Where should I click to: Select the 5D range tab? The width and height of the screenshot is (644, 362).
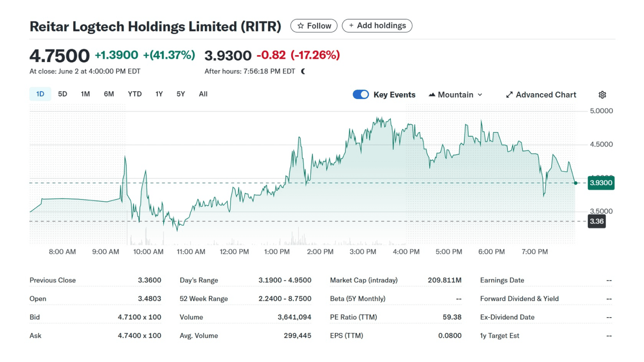pos(62,94)
